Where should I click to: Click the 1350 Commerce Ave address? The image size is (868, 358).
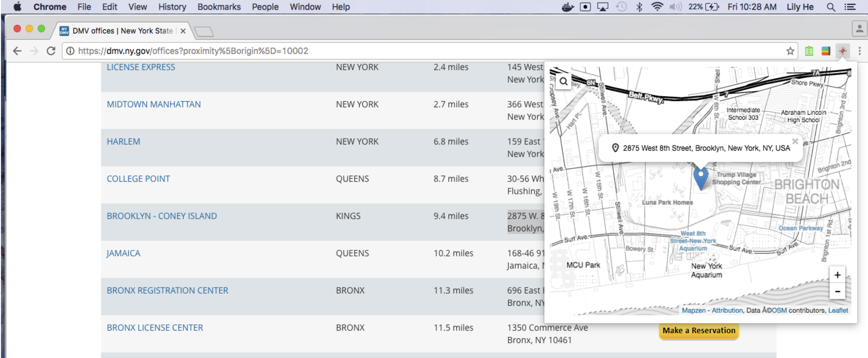[x=547, y=328]
